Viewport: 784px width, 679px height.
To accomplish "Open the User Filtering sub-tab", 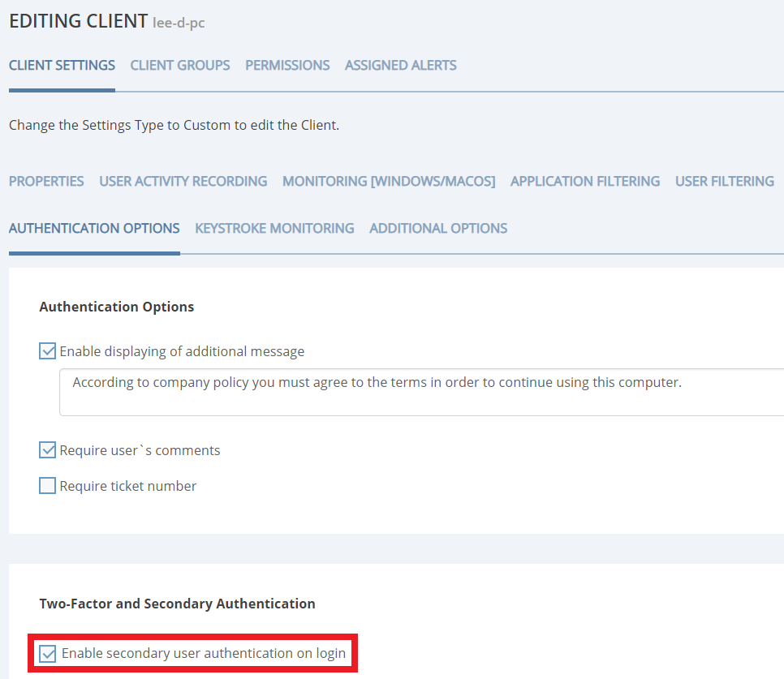I will (x=724, y=181).
